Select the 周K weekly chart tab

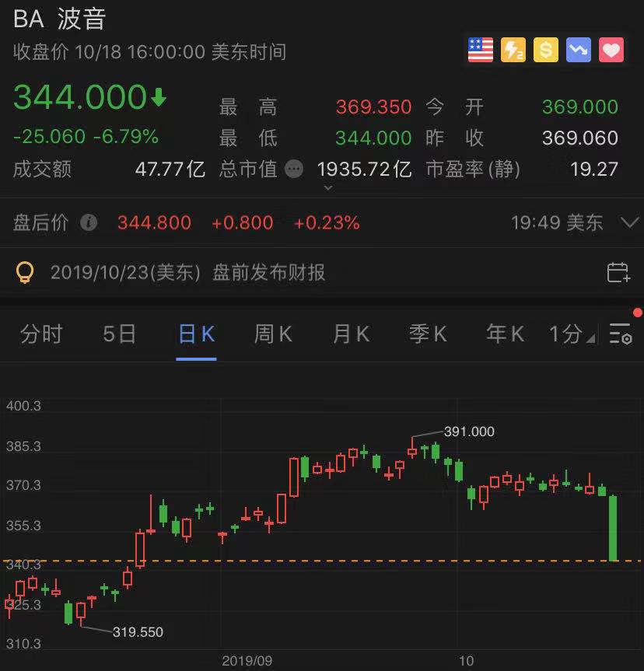273,334
